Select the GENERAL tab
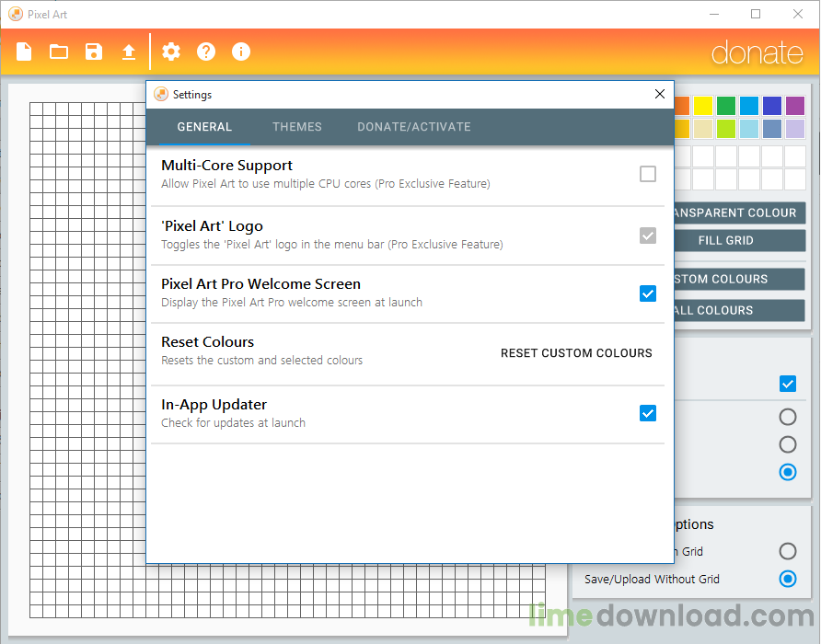The height and width of the screenshot is (644, 821). pos(204,127)
